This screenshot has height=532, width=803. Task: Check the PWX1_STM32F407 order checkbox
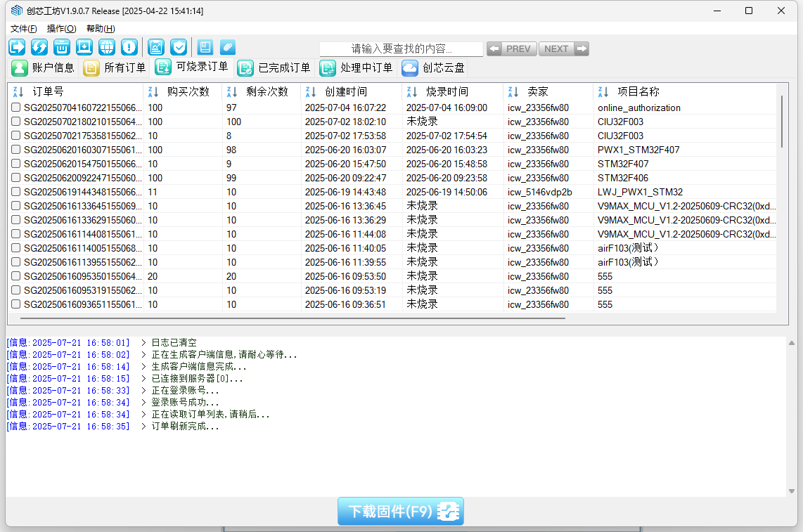tap(16, 150)
